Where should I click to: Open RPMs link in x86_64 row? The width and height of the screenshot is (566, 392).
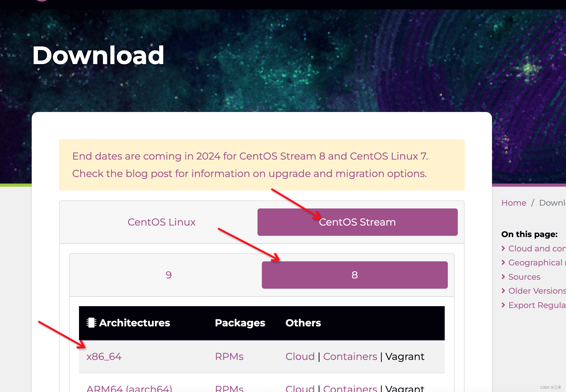[x=229, y=357]
